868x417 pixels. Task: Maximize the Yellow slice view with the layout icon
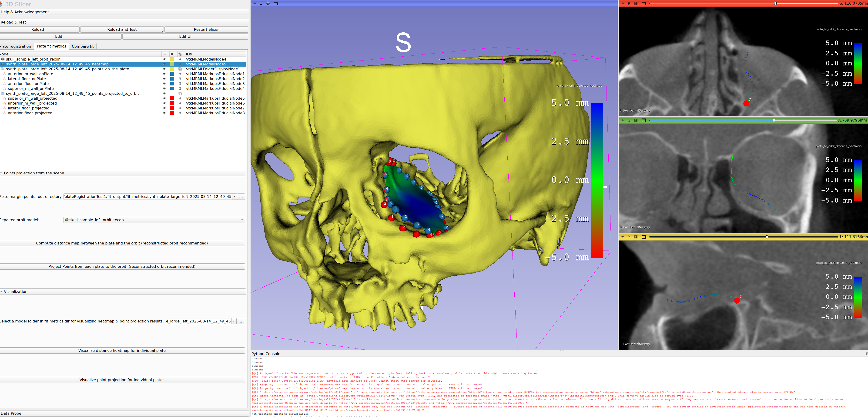click(x=643, y=237)
